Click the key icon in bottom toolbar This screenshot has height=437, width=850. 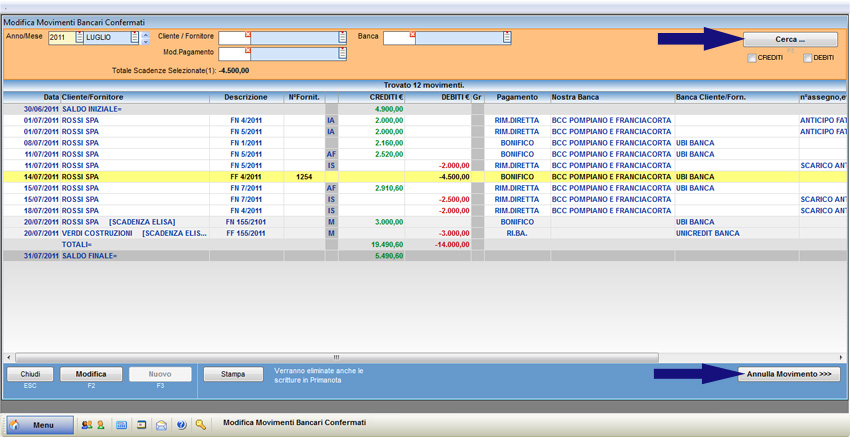201,425
